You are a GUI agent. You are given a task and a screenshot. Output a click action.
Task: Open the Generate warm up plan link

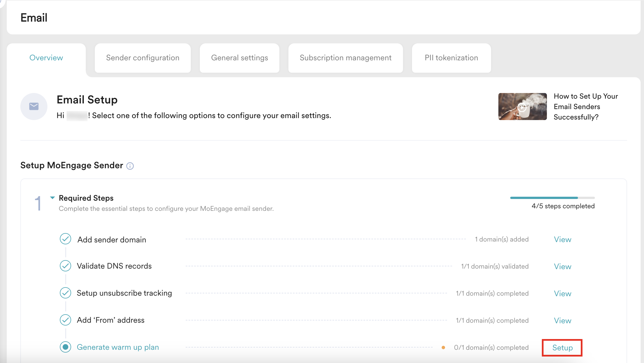pos(118,347)
